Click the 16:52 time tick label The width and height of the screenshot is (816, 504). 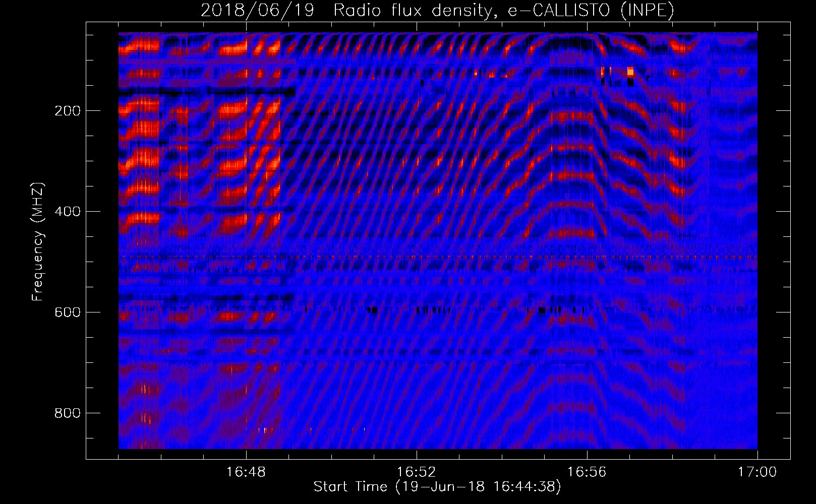tap(417, 472)
